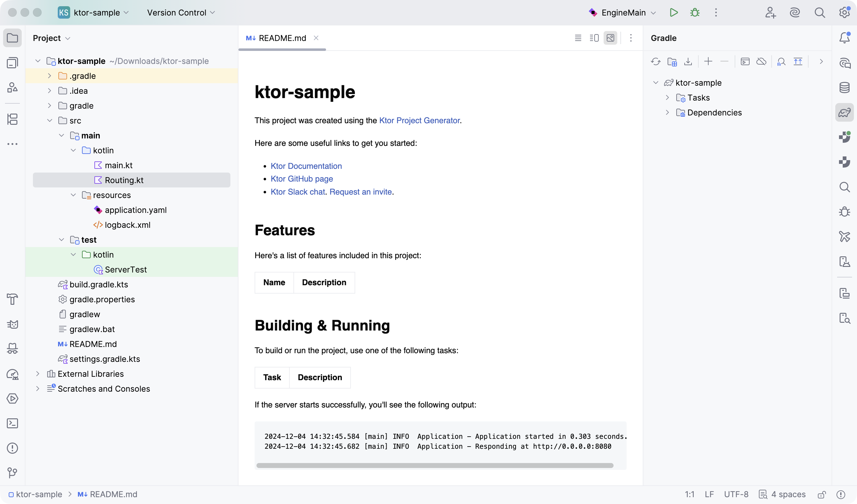
Task: Open the Ktor airplane tool window
Action: tap(844, 236)
